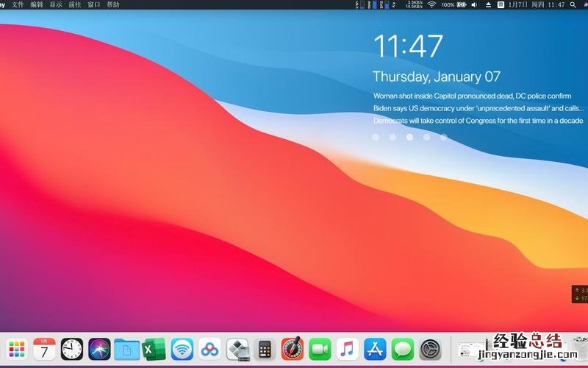The image size is (588, 368).
Task: Click the battery 100% indicator
Action: pos(453,5)
